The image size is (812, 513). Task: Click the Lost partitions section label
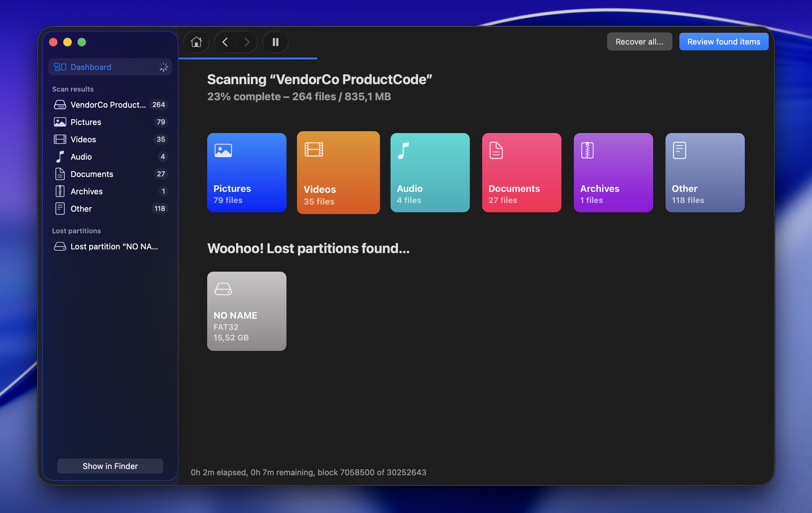pyautogui.click(x=76, y=231)
